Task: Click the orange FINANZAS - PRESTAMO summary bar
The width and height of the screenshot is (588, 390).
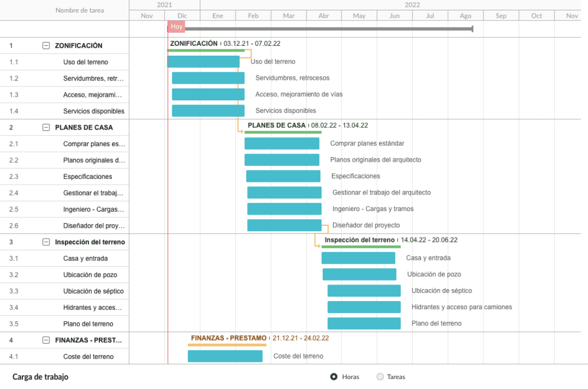Action: click(227, 345)
